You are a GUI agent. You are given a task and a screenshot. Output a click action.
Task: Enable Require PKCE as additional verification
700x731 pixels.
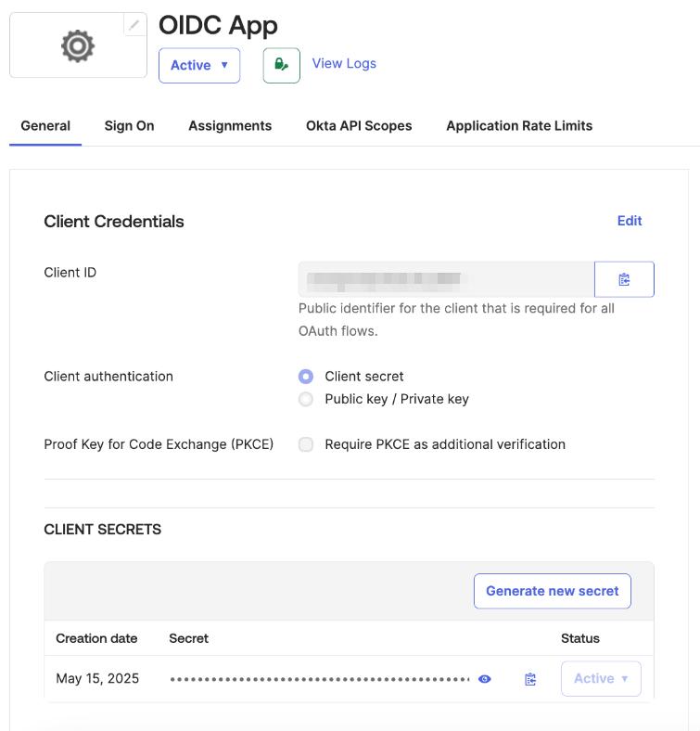pyautogui.click(x=306, y=444)
